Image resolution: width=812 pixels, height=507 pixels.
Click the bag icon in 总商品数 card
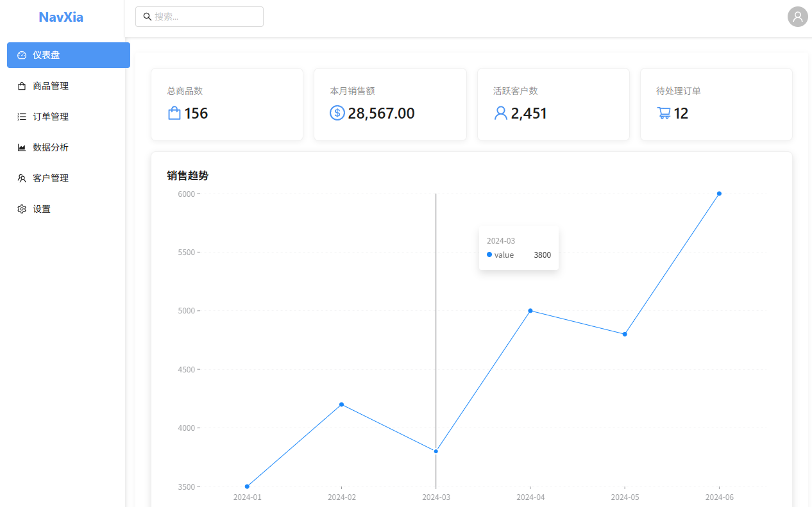pos(174,113)
